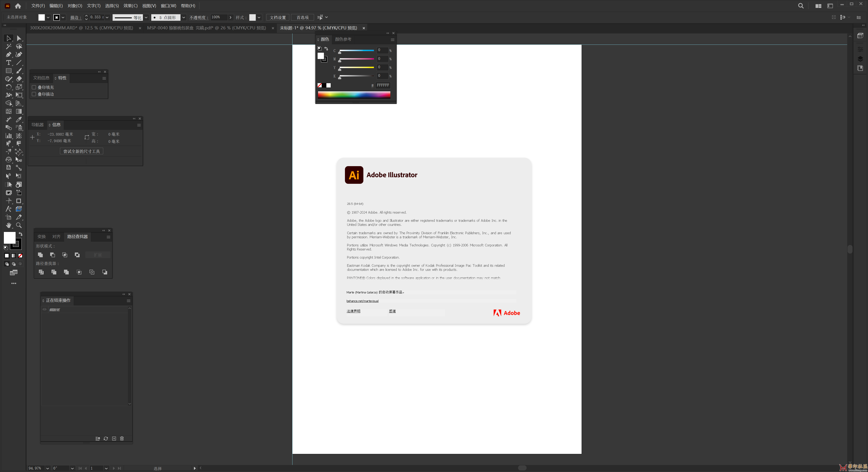Select the Paintbrush tool
Screen dimensions: 868x472
(x=19, y=71)
